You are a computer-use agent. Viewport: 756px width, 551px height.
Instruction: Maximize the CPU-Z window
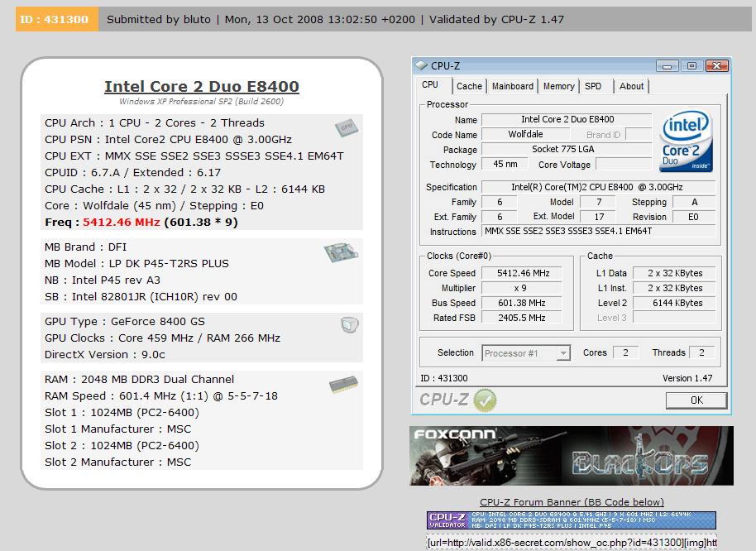(691, 65)
